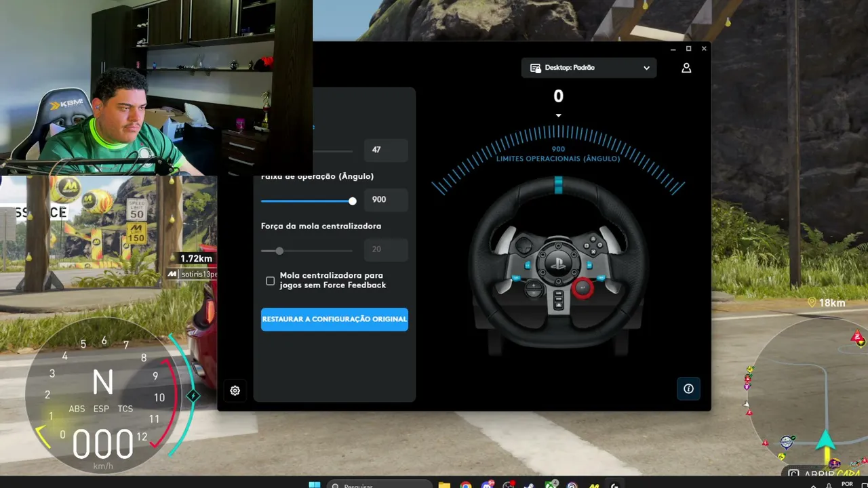Image resolution: width=868 pixels, height=488 pixels.
Task: Select the 47 sensitivity value field
Action: [386, 150]
